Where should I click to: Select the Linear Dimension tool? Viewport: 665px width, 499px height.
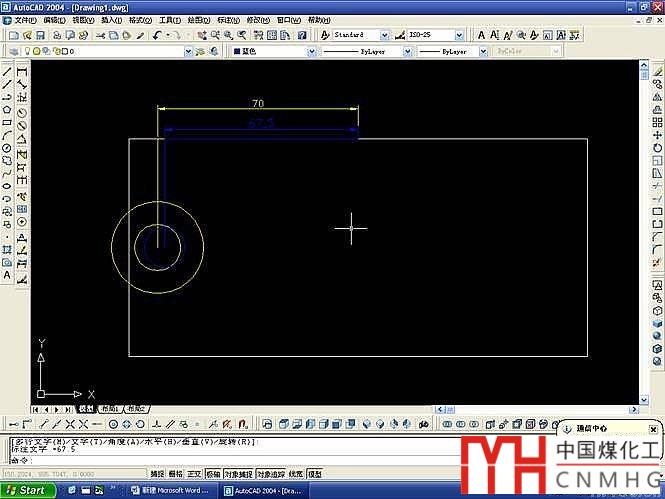coord(23,72)
